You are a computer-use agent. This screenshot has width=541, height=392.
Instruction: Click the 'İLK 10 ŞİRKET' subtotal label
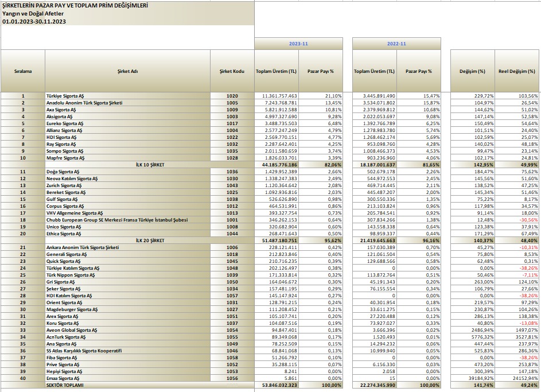(x=150, y=165)
